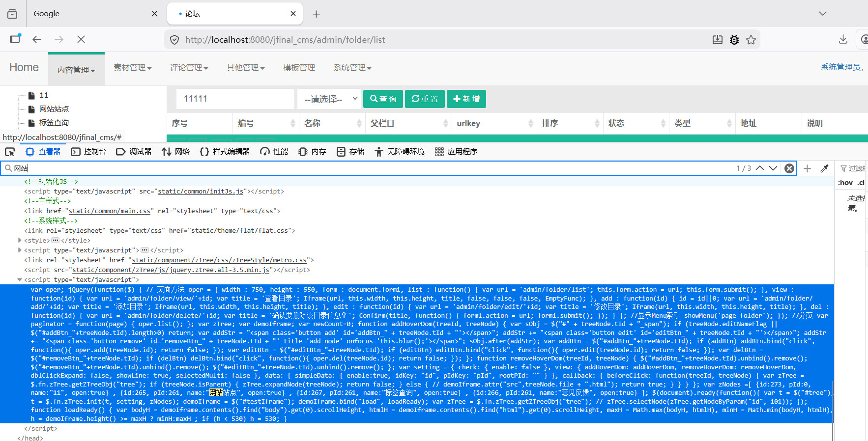868x441 pixels.
Task: Switch to the Google tab
Action: (x=94, y=13)
